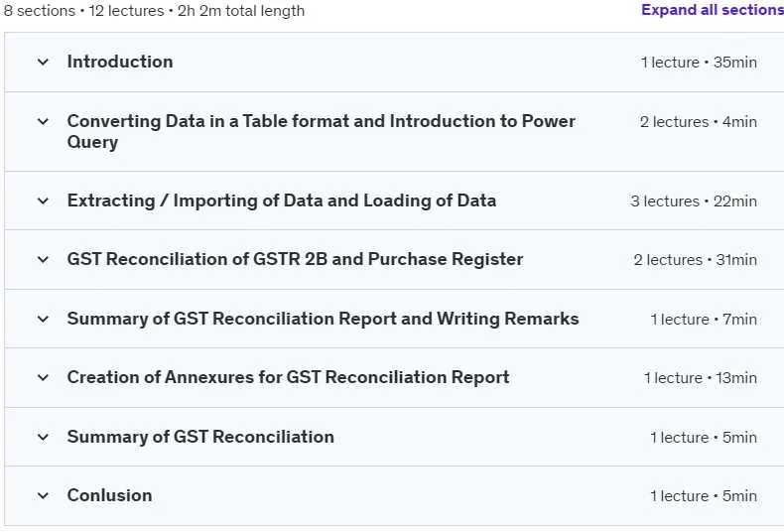Expand the Introduction section chevron
This screenshot has height=532, width=784.
coord(43,62)
